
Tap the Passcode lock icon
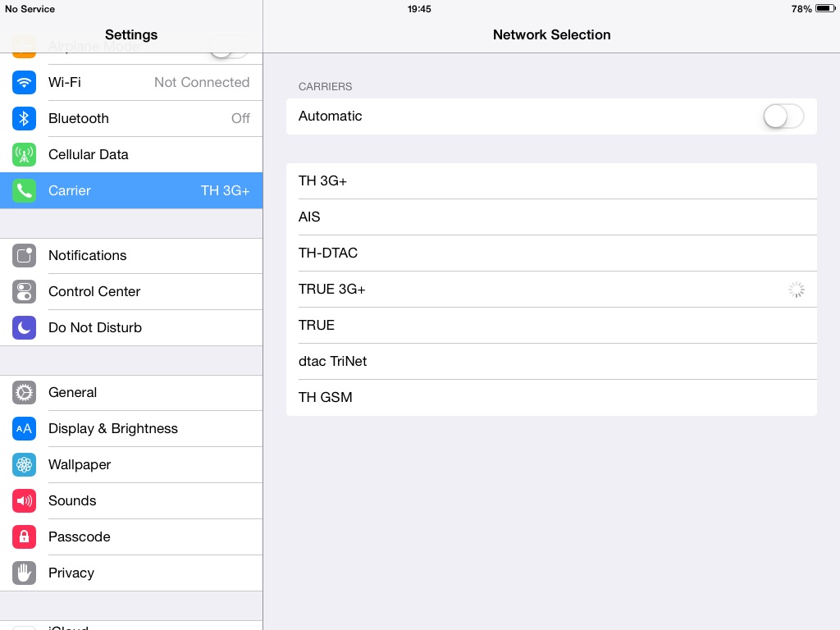pos(24,536)
